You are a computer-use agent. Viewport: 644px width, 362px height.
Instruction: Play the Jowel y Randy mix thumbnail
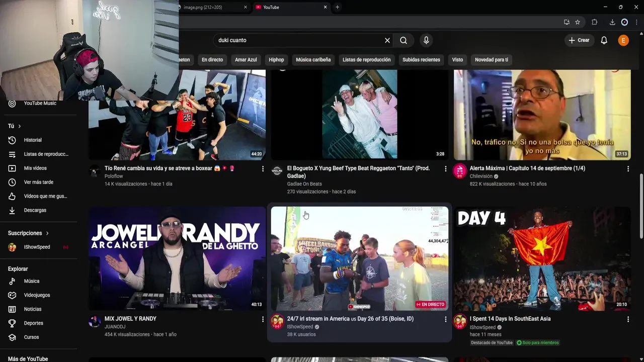click(177, 258)
